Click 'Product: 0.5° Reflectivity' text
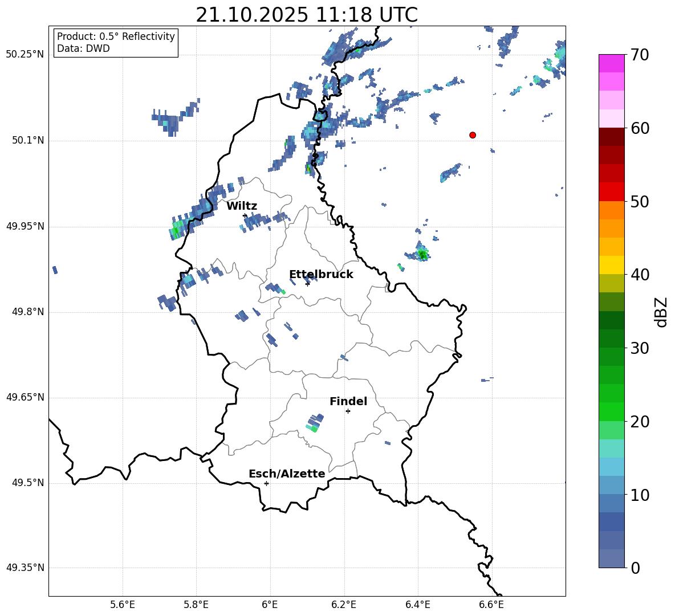The width and height of the screenshot is (675, 616). pyautogui.click(x=116, y=36)
